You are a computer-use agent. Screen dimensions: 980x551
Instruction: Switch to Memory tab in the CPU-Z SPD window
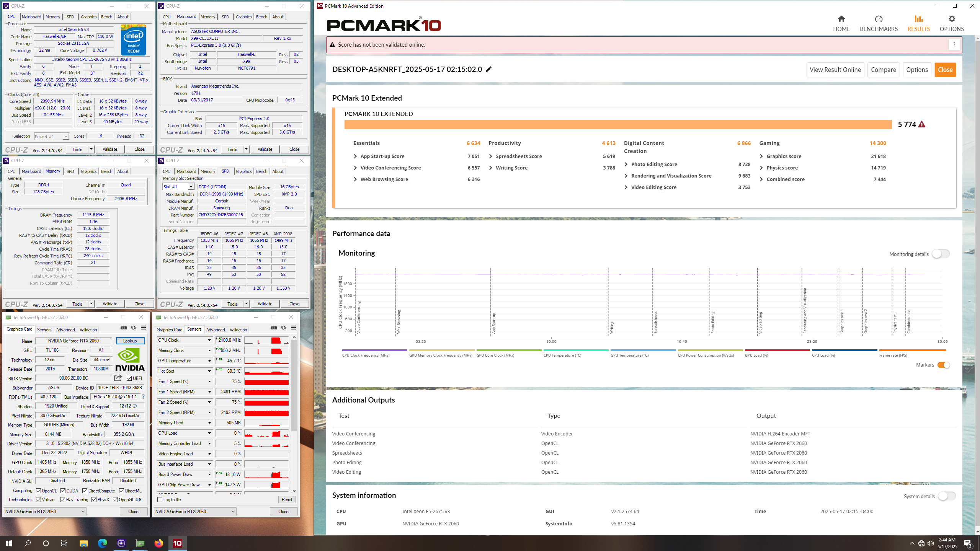pos(208,171)
